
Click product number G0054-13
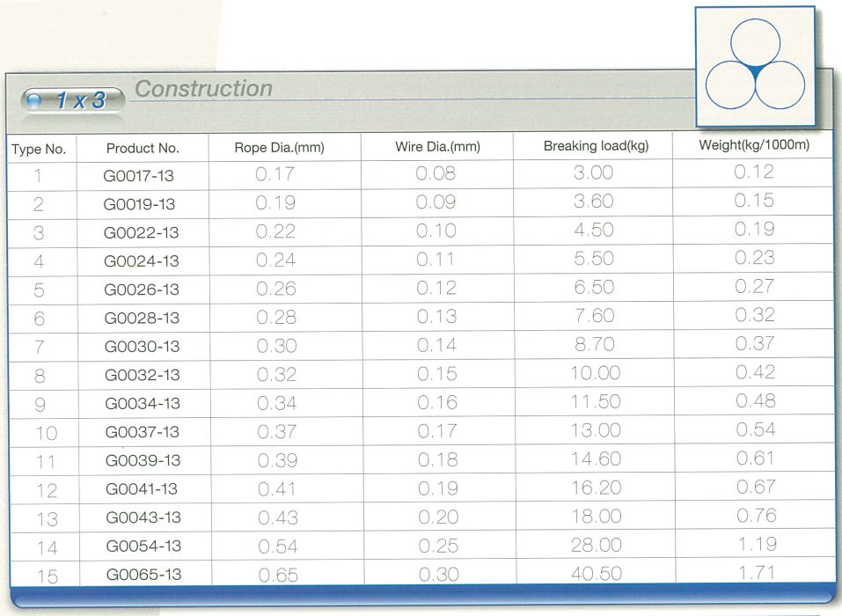pyautogui.click(x=143, y=546)
